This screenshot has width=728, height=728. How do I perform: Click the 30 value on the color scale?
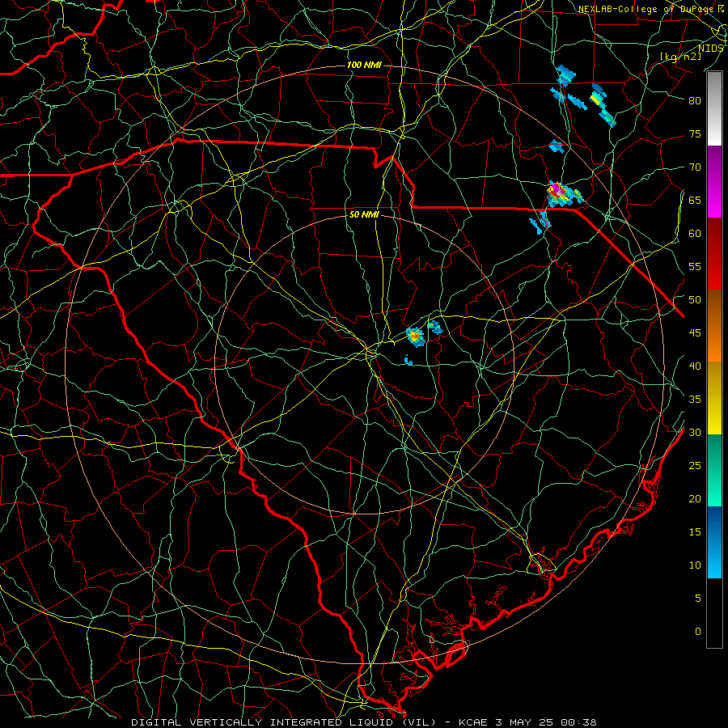point(695,433)
